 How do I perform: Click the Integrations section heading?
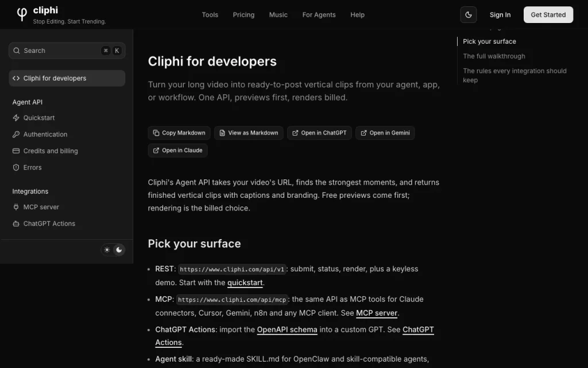click(x=30, y=191)
